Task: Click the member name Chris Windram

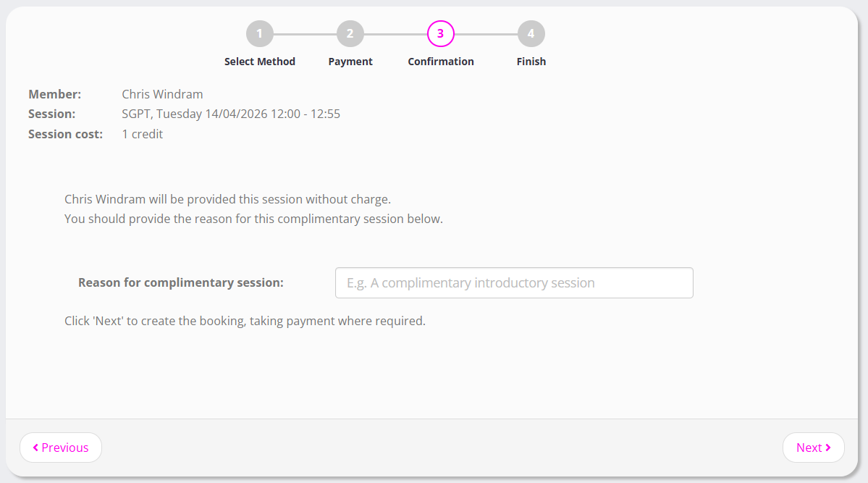Action: [162, 94]
